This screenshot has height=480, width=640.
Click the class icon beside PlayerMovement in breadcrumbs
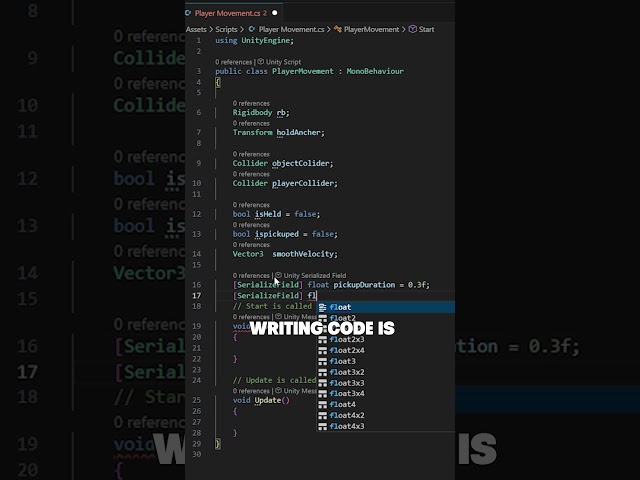point(337,30)
